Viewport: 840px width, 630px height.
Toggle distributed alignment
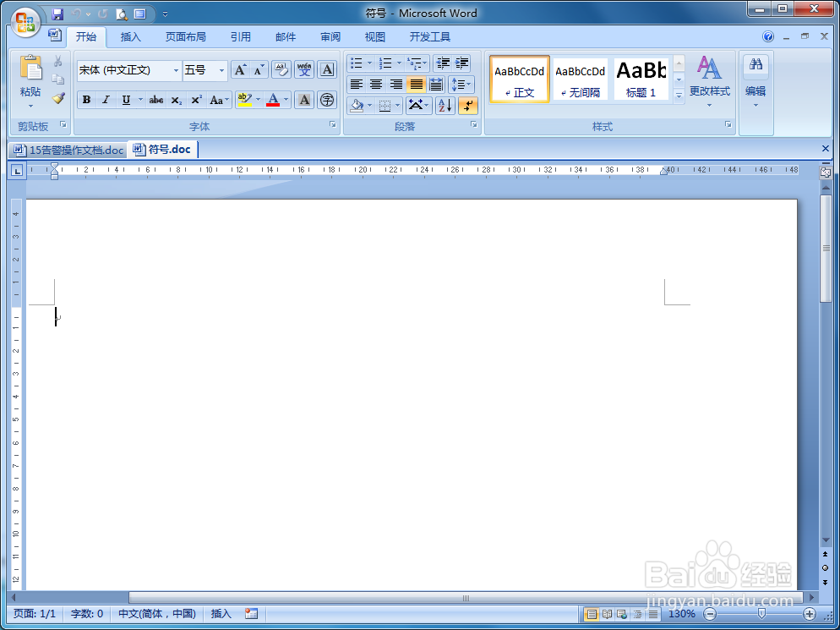pos(435,85)
